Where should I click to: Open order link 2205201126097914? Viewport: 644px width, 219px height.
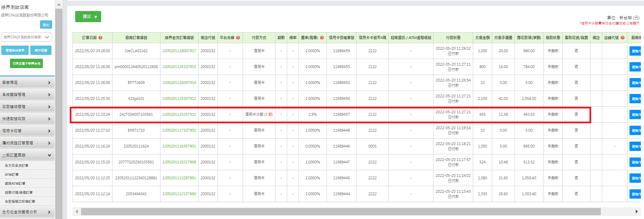click(x=179, y=83)
